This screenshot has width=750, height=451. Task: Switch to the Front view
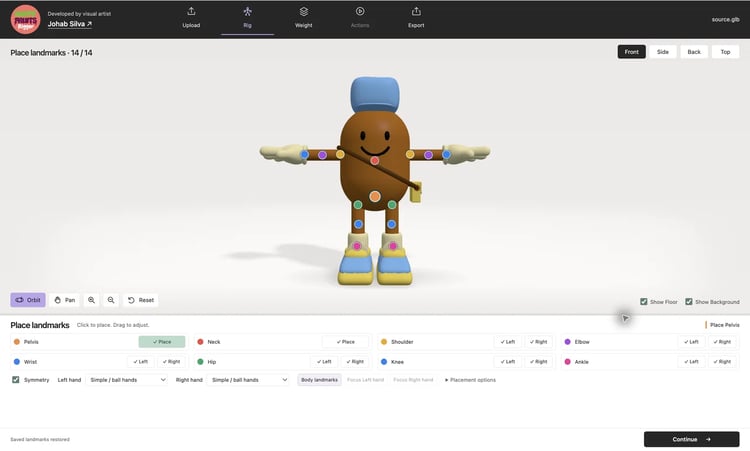pyautogui.click(x=631, y=52)
